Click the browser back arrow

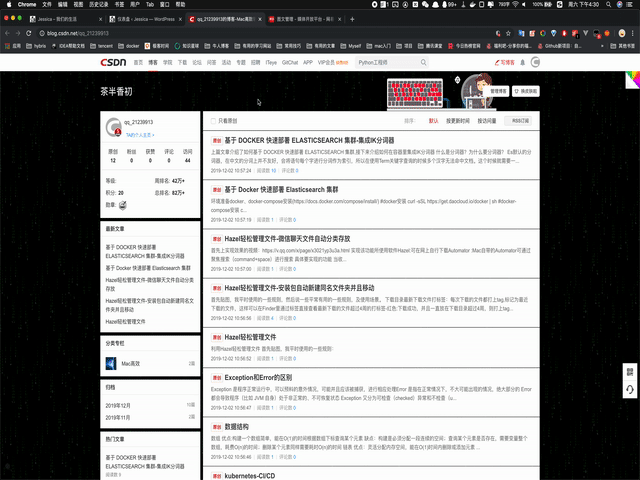point(8,32)
